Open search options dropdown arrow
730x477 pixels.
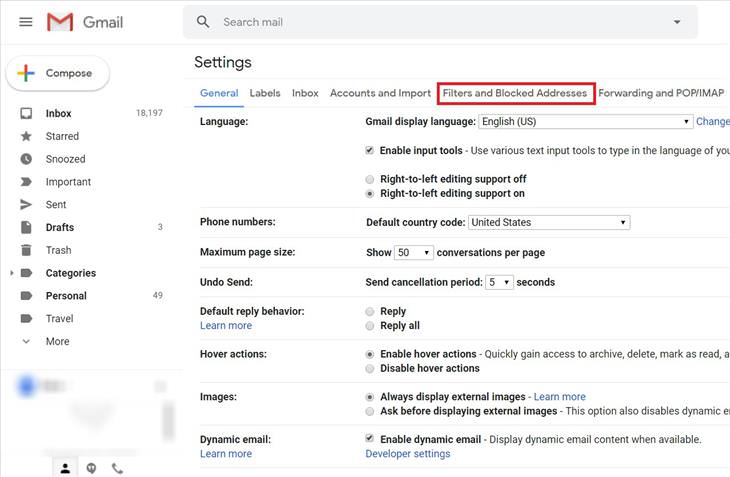tap(677, 22)
